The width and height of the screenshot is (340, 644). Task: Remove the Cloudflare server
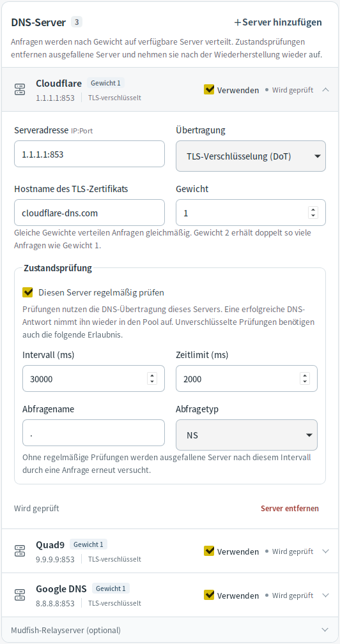(x=290, y=508)
